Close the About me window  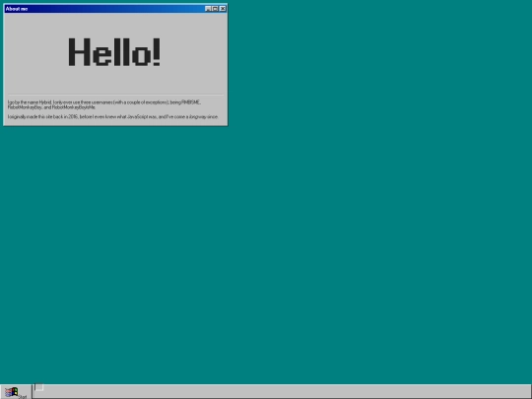(x=223, y=9)
